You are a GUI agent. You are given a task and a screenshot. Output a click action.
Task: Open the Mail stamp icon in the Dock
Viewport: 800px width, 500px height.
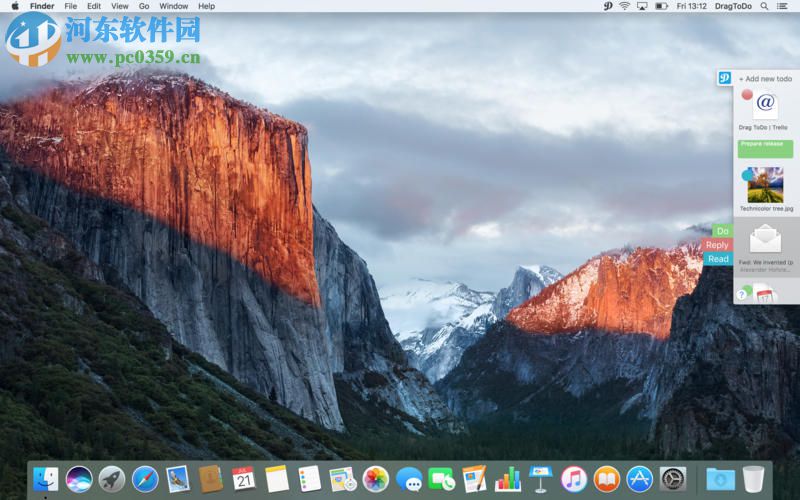[178, 479]
